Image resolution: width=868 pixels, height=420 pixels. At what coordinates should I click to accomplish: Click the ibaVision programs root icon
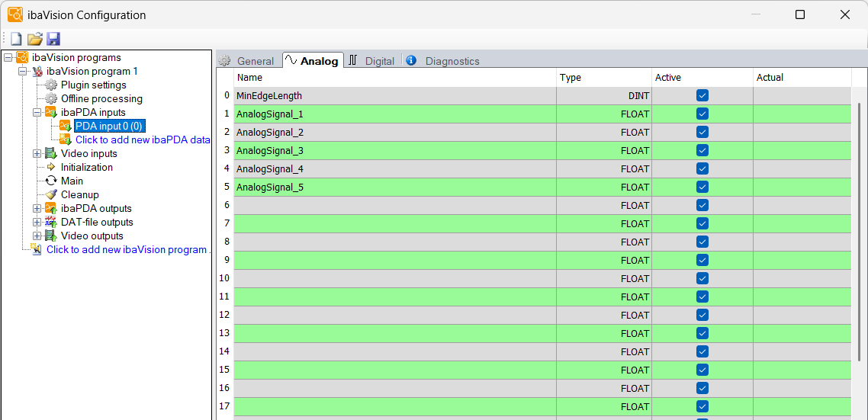click(23, 57)
